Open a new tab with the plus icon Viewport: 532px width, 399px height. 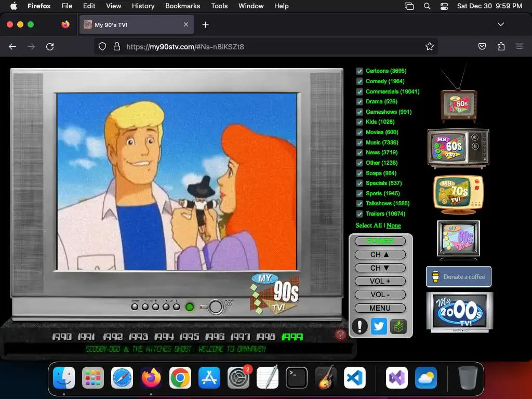pyautogui.click(x=205, y=25)
